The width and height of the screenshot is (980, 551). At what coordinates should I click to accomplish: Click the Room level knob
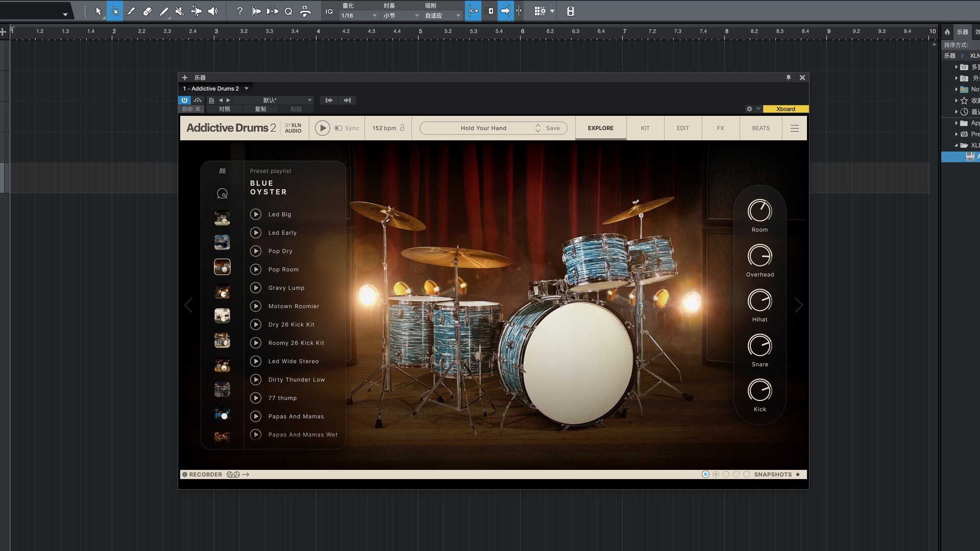point(759,211)
